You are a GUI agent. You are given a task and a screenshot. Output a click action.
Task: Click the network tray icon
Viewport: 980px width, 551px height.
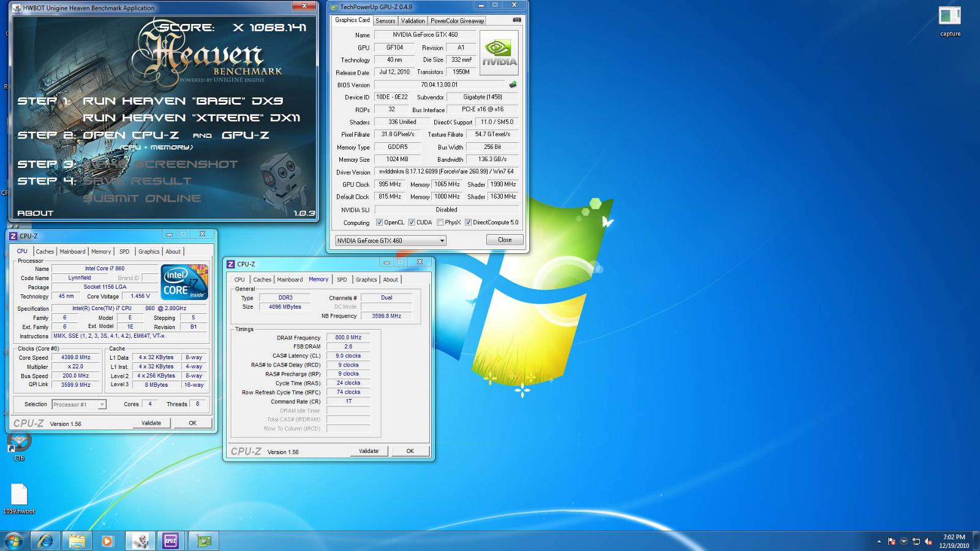coord(916,541)
